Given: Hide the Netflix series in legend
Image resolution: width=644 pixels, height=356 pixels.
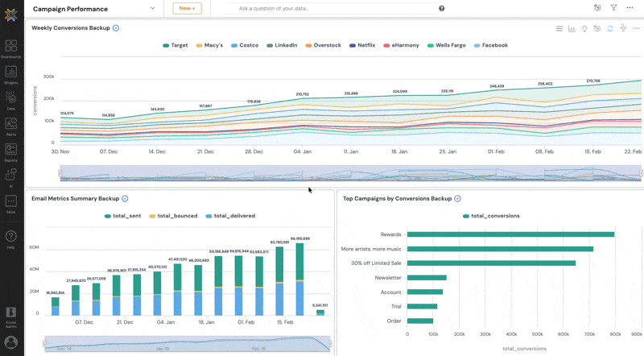Looking at the screenshot, I should [x=362, y=45].
